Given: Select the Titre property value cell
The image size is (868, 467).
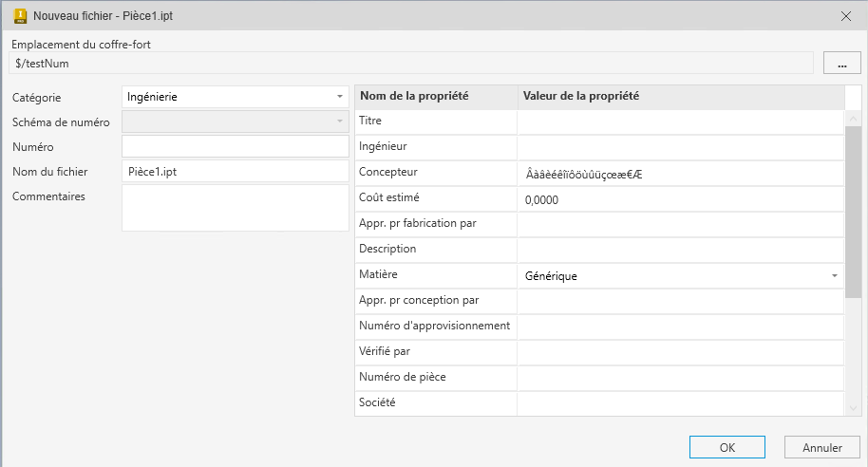Looking at the screenshot, I should [x=679, y=121].
